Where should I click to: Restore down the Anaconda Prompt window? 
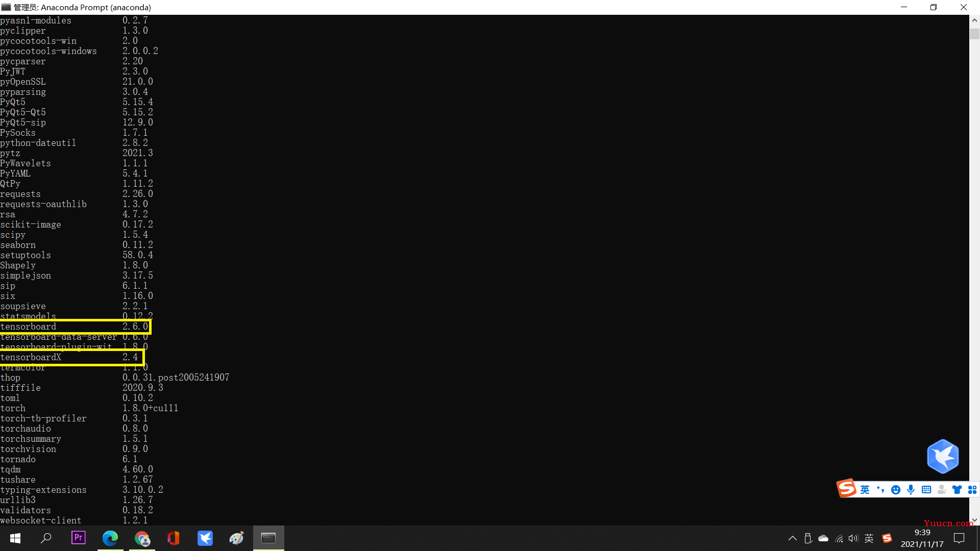coord(934,7)
